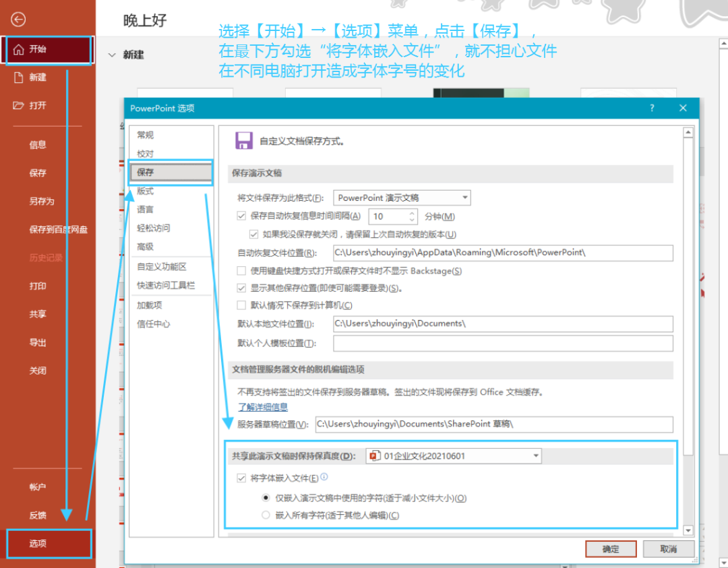Select 高级 category in options list
Image resolution: width=728 pixels, height=568 pixels.
pyautogui.click(x=146, y=247)
